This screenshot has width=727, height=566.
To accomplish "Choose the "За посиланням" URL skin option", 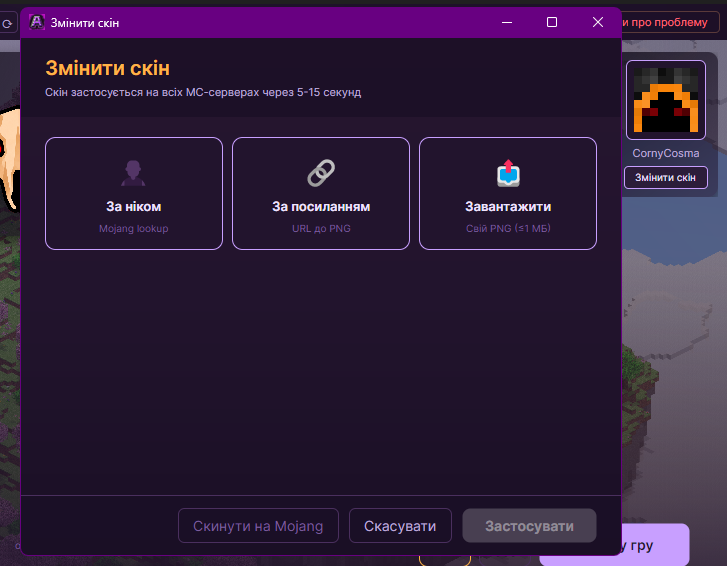I will tap(321, 193).
